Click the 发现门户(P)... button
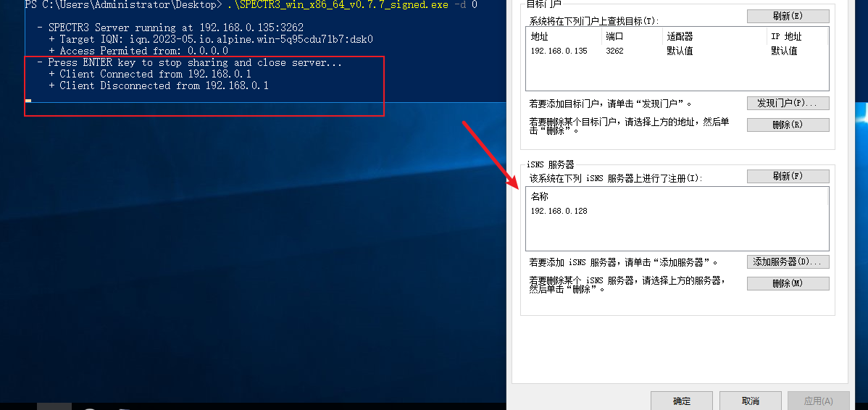 (788, 104)
